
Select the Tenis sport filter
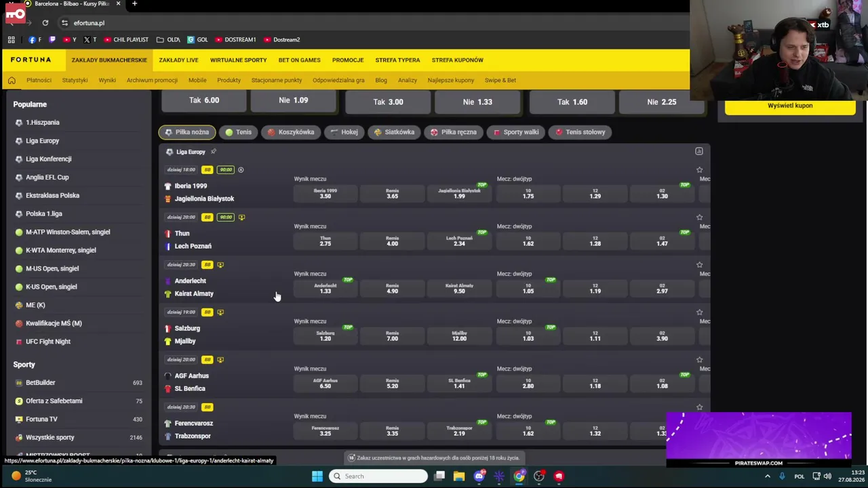239,132
